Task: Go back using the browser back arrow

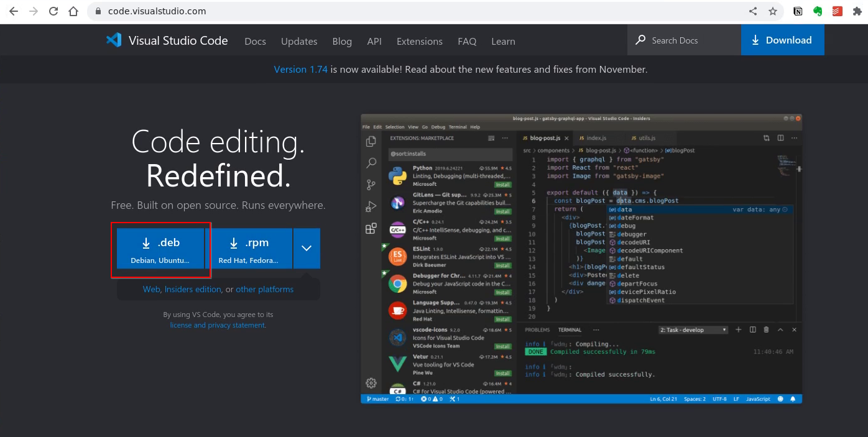Action: click(13, 11)
